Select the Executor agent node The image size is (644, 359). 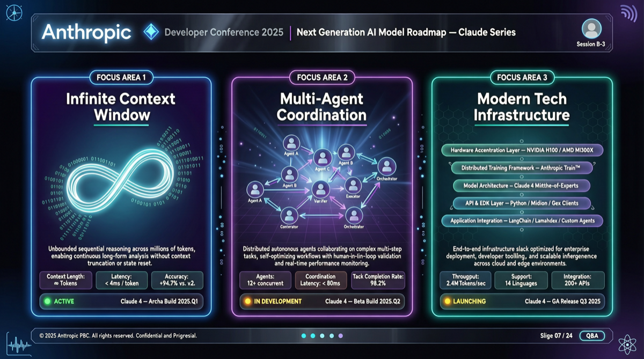click(353, 186)
